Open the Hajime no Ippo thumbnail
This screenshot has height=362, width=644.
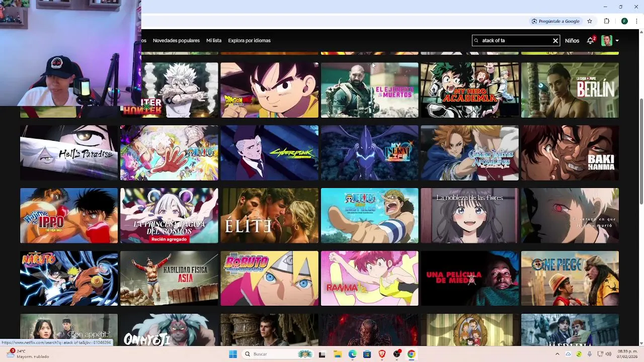tap(69, 216)
